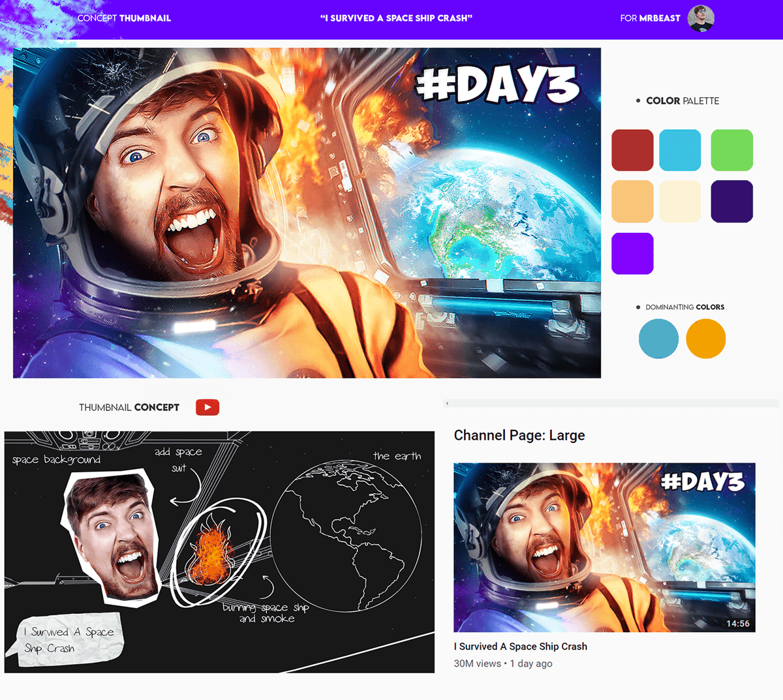Select the green palette swatch
Viewport: 783px width, 700px height.
731,150
